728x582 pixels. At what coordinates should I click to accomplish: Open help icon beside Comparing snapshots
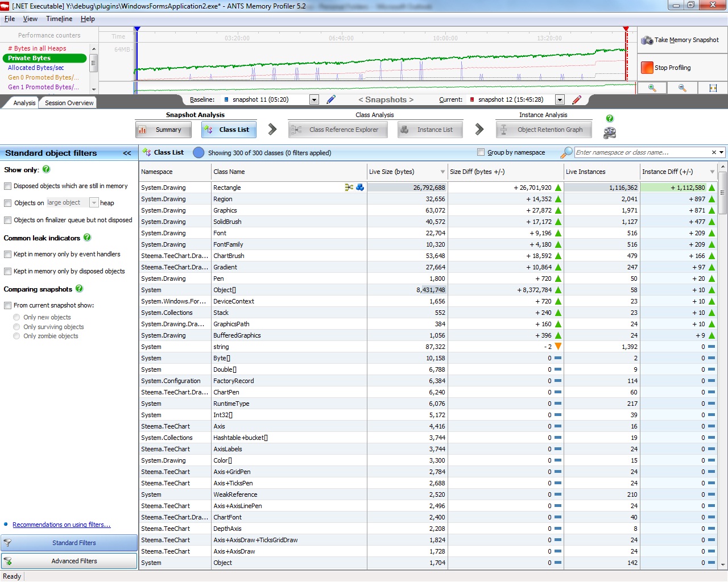(x=79, y=289)
